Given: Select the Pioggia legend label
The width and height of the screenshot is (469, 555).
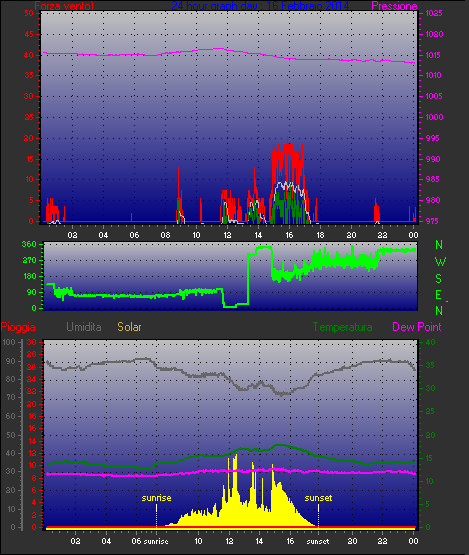Looking at the screenshot, I should [x=18, y=327].
